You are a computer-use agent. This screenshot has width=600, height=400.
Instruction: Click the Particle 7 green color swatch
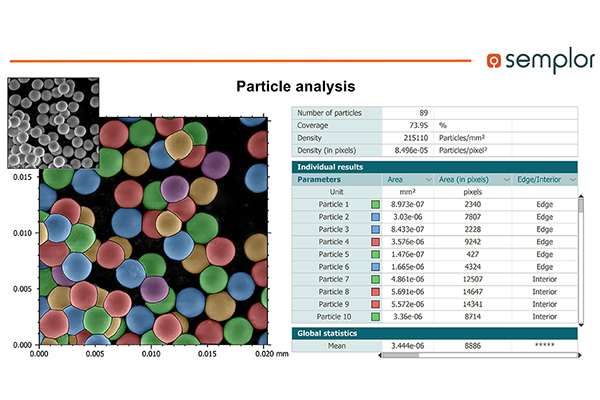click(x=376, y=279)
